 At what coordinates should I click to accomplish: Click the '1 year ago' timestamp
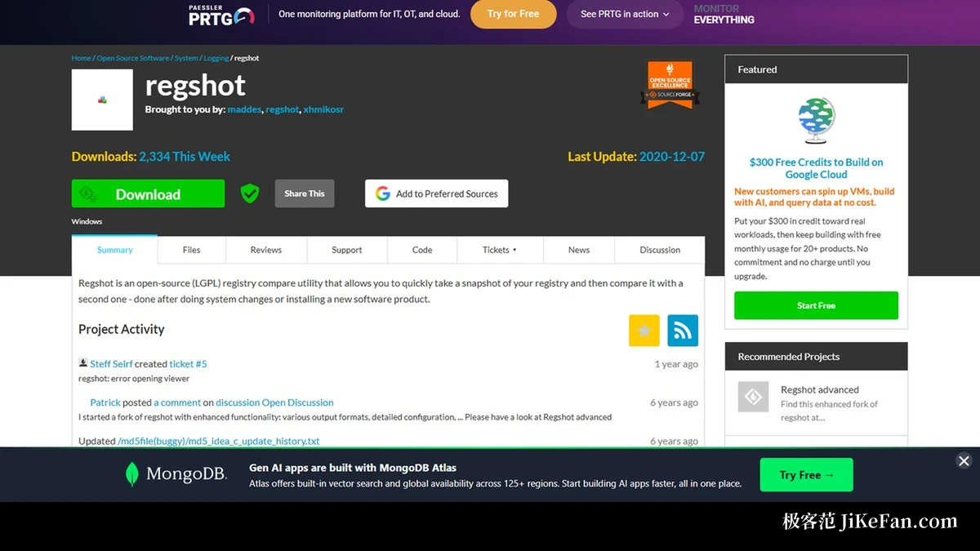676,364
